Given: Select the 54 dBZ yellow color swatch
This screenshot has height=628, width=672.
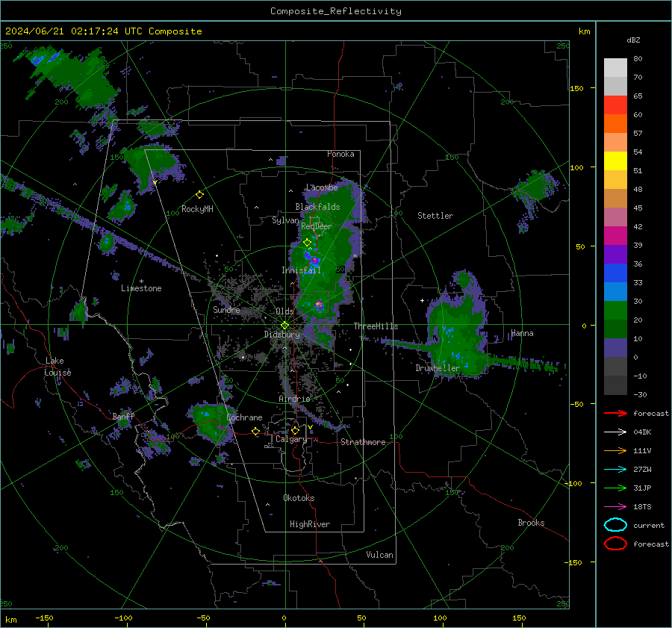Looking at the screenshot, I should (x=615, y=161).
